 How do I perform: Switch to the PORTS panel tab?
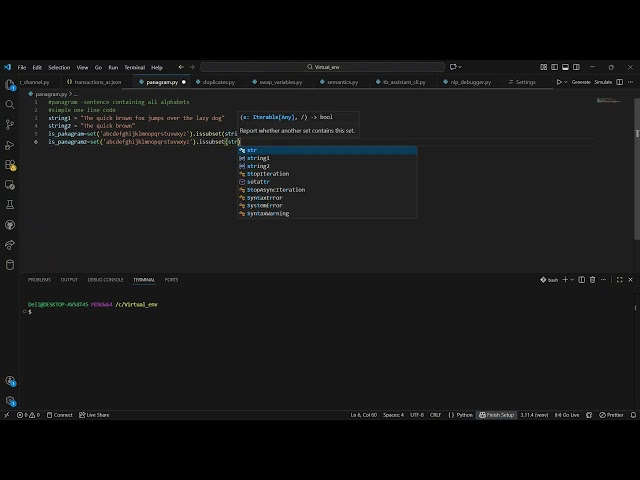click(171, 280)
